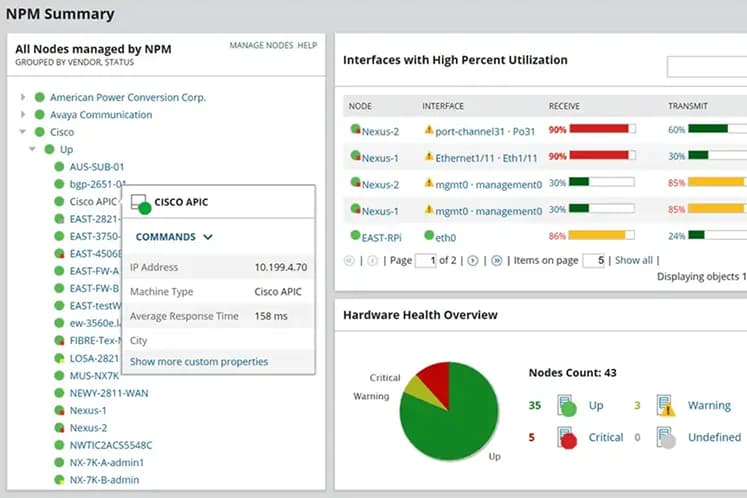This screenshot has width=747, height=498.
Task: Click eth0 receive 86% yellow bar
Action: point(597,235)
